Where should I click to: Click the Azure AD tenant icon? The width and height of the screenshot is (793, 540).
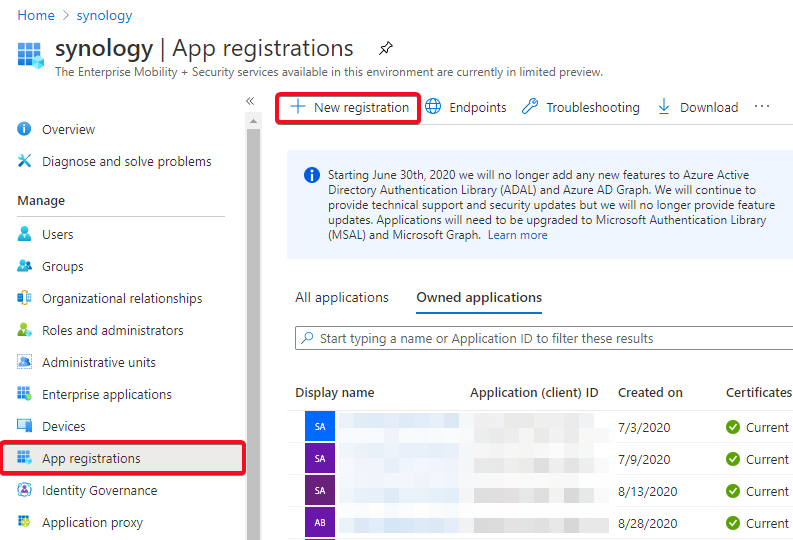(30, 55)
